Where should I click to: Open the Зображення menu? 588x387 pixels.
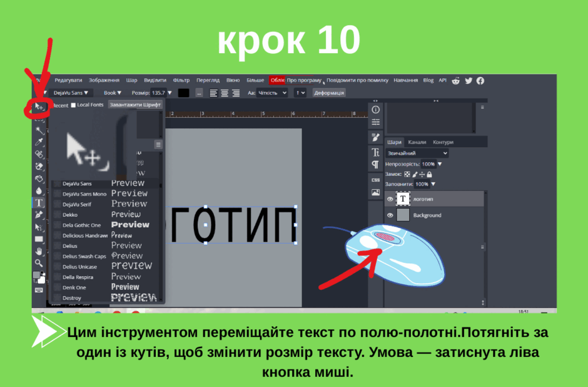pyautogui.click(x=104, y=80)
